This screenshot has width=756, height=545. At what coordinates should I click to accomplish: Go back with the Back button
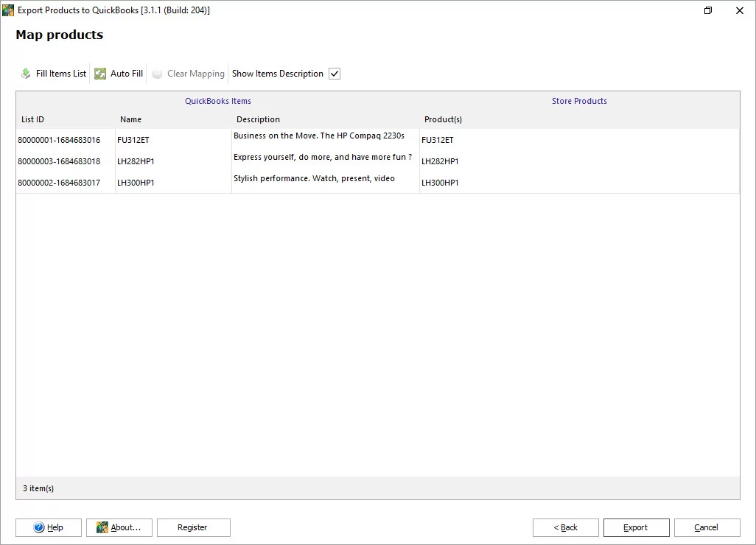pyautogui.click(x=566, y=527)
